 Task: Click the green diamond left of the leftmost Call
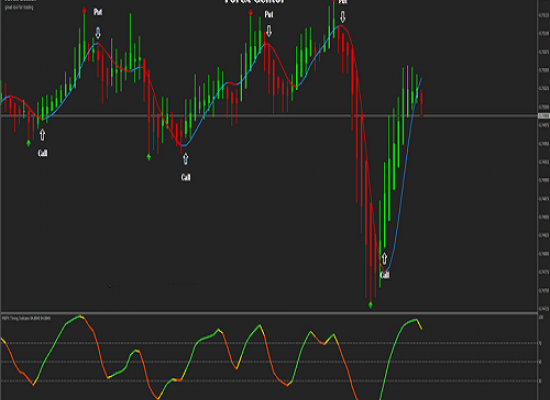(x=29, y=143)
